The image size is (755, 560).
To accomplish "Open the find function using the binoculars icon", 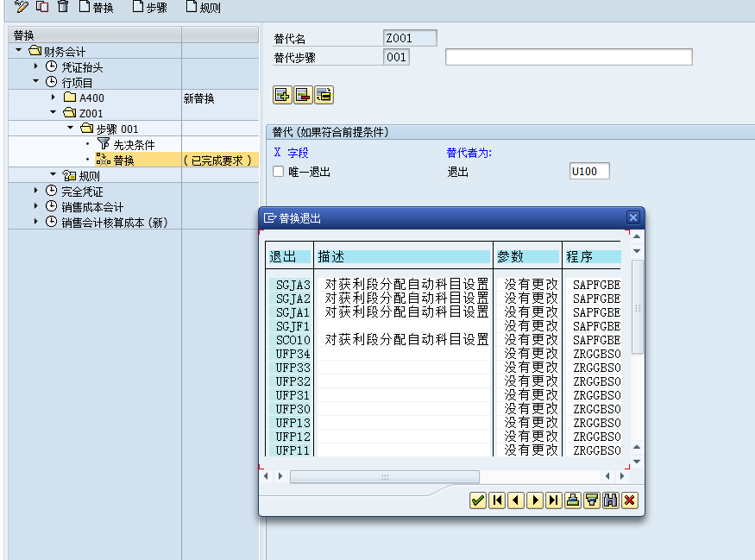I will click(610, 500).
